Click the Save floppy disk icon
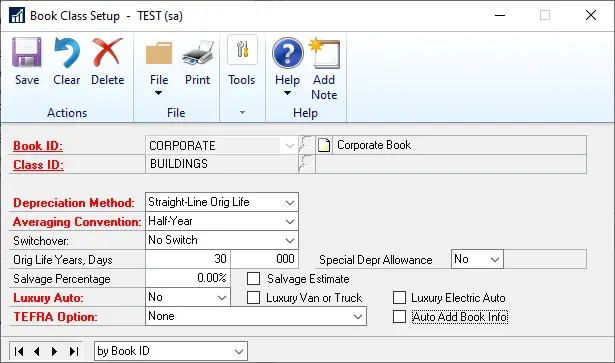The image size is (615, 363). coord(27,52)
